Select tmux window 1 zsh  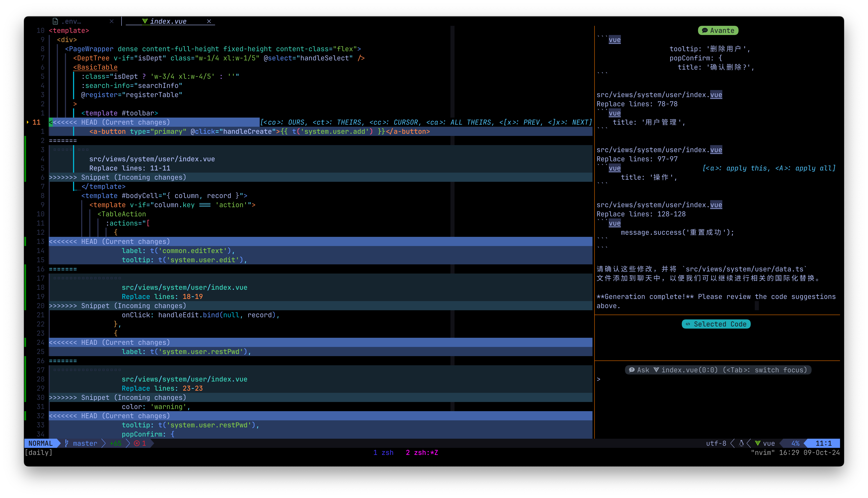pos(383,453)
